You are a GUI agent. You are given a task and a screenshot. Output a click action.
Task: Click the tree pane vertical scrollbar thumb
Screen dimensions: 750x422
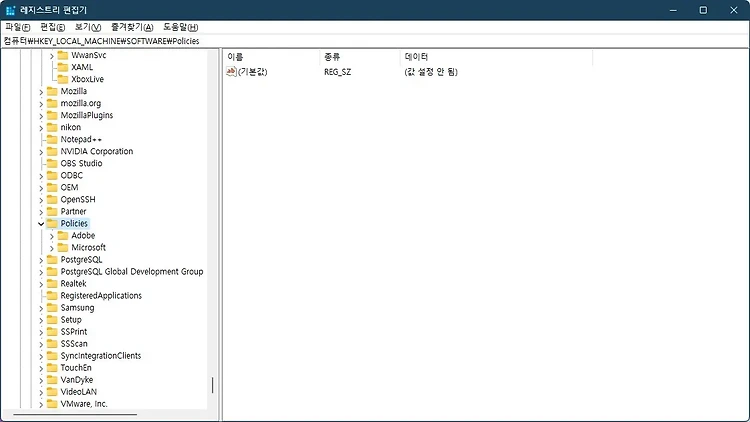pos(212,385)
